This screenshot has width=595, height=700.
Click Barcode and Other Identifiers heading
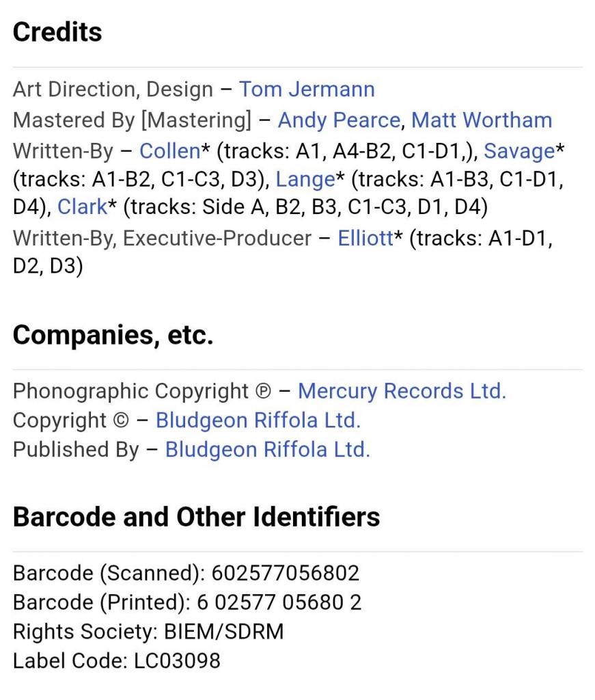(196, 517)
